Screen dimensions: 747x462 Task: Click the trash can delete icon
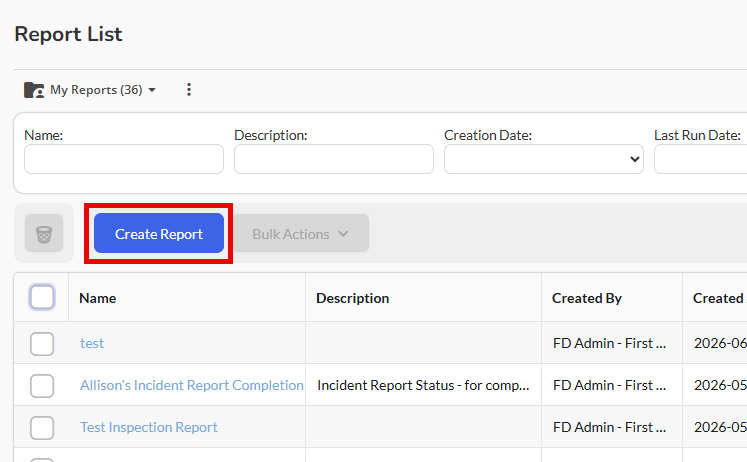[44, 233]
